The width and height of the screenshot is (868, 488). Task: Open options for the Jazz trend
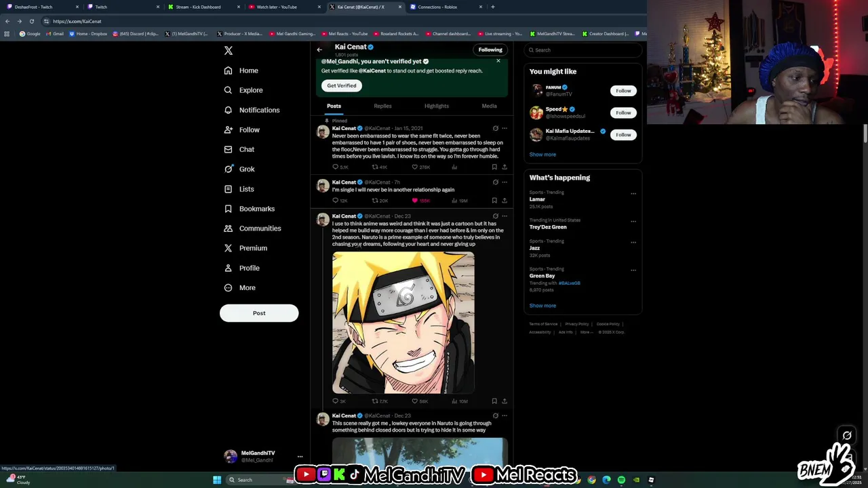click(x=633, y=242)
